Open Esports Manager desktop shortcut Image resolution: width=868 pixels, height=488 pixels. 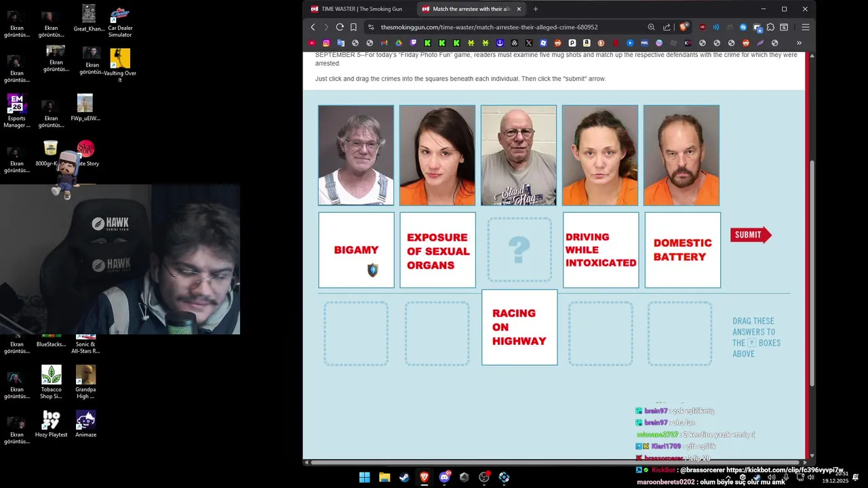17,112
